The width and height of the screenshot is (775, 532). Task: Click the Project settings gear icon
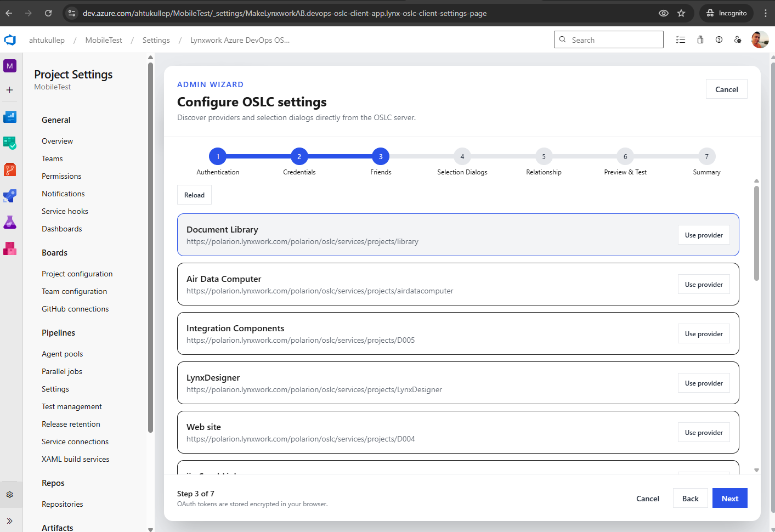pyautogui.click(x=10, y=495)
